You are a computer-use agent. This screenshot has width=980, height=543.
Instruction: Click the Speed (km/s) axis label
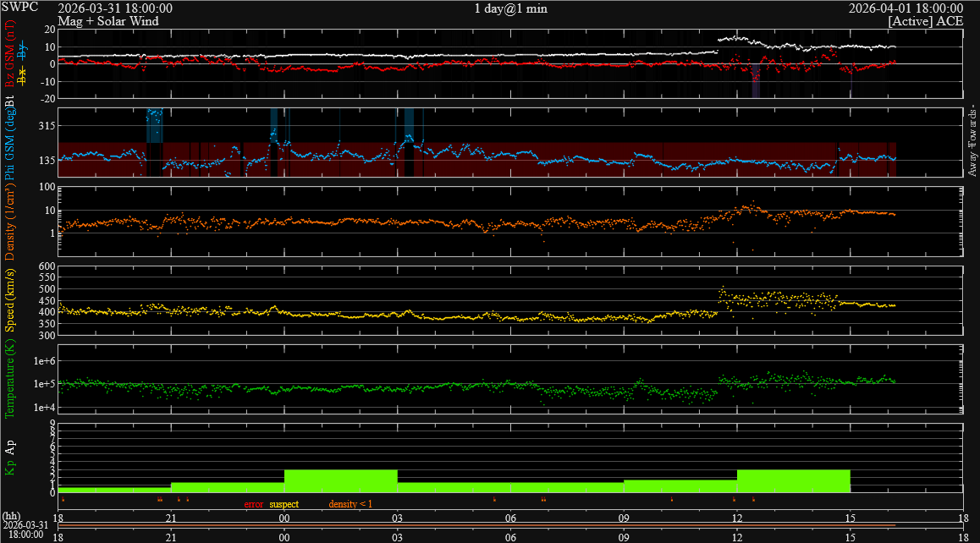10,303
